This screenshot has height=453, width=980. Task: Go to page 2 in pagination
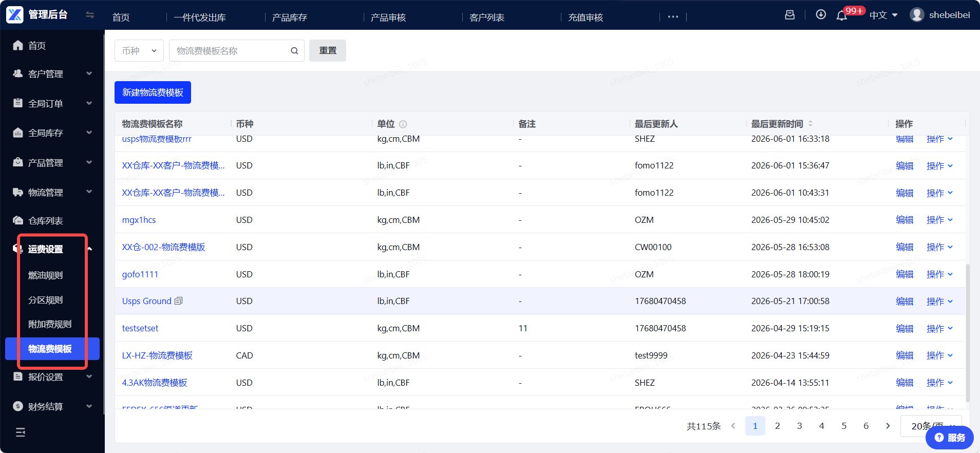[778, 426]
